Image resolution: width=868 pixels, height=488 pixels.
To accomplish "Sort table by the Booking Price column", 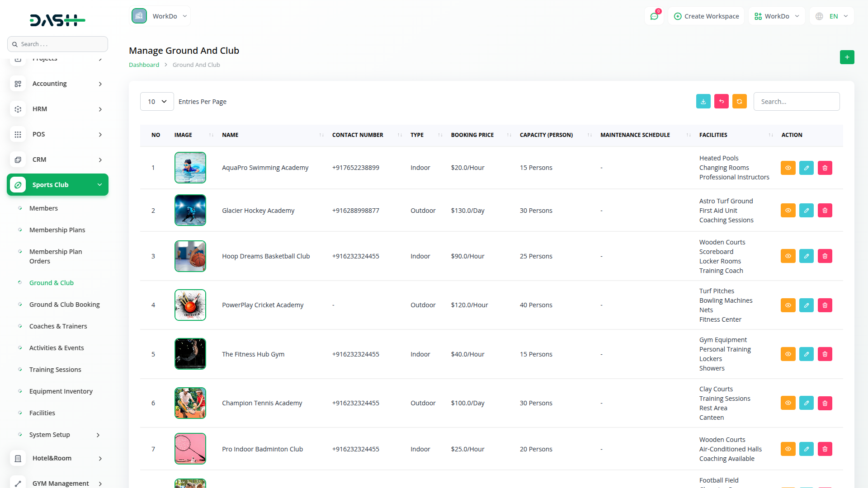I will click(472, 135).
